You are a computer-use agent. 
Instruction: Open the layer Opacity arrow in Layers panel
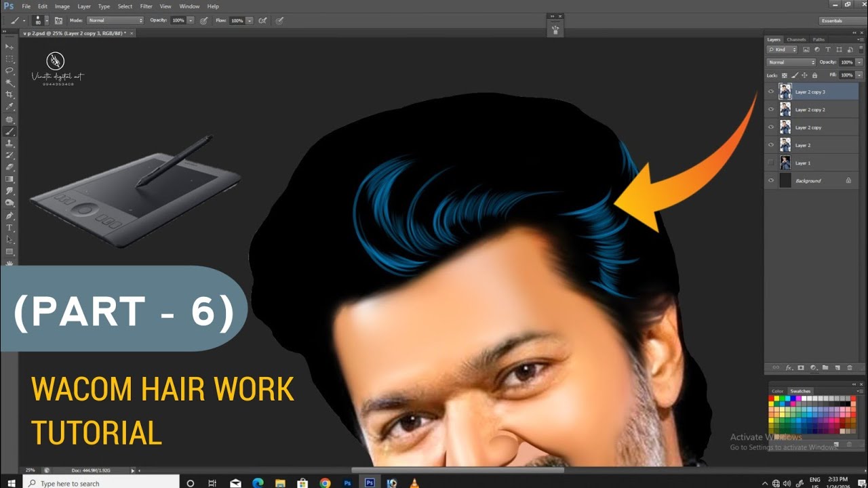pyautogui.click(x=859, y=62)
